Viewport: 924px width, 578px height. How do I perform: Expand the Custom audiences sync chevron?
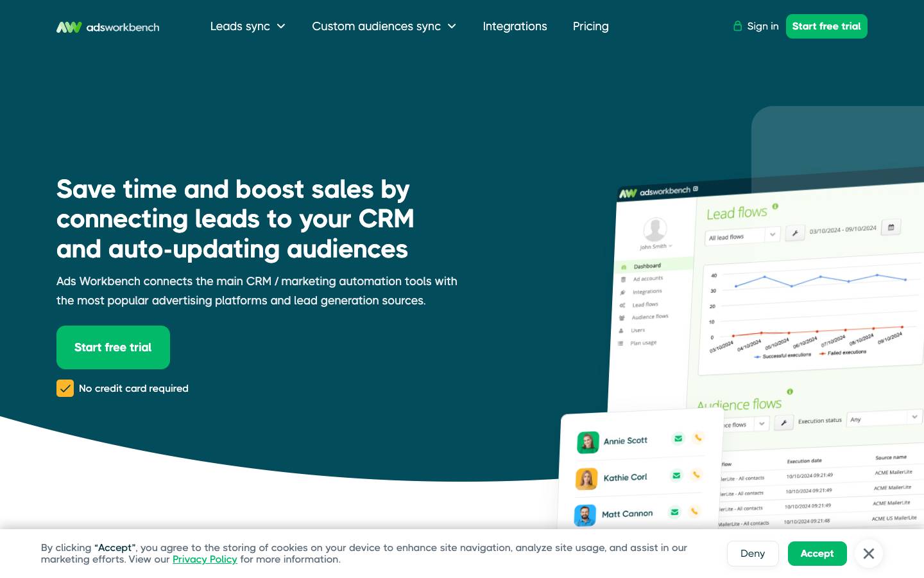pyautogui.click(x=452, y=26)
